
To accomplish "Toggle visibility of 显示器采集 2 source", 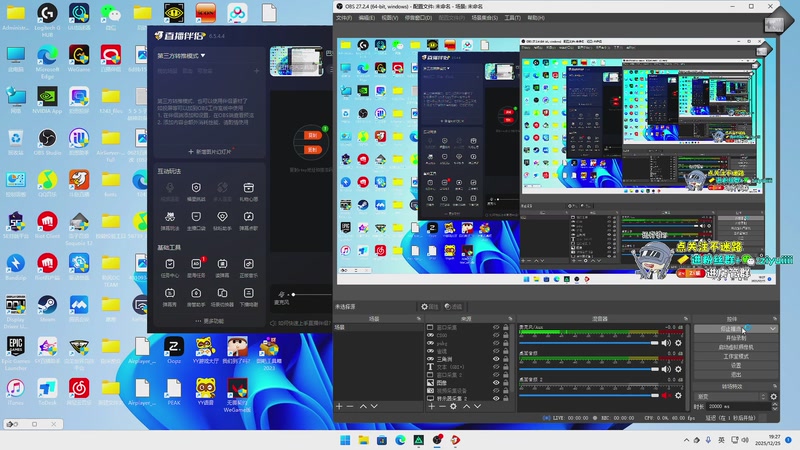I will pyautogui.click(x=496, y=398).
